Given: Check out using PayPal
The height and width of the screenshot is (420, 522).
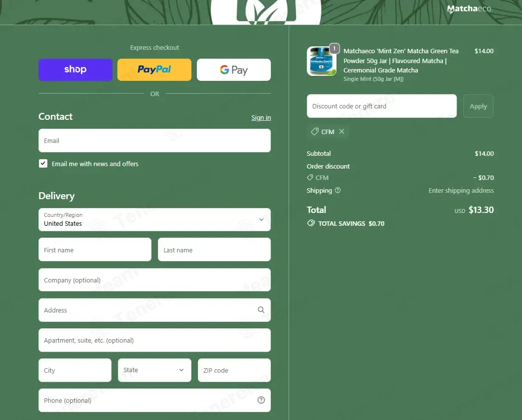Looking at the screenshot, I should tap(154, 70).
